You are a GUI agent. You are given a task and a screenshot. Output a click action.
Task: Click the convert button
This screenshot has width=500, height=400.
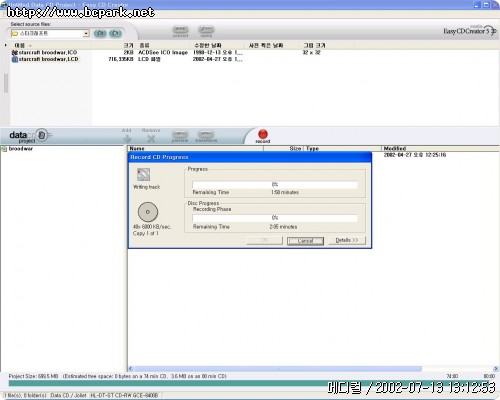click(180, 31)
